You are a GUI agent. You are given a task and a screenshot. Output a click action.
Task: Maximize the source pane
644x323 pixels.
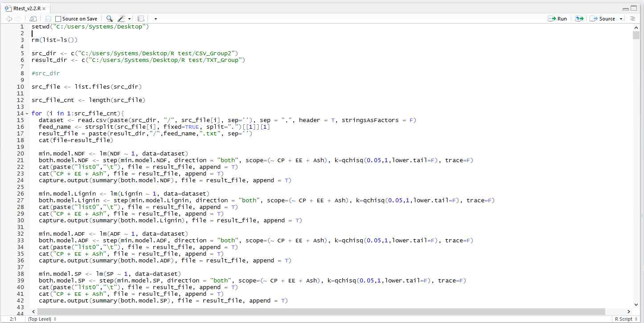click(x=634, y=8)
